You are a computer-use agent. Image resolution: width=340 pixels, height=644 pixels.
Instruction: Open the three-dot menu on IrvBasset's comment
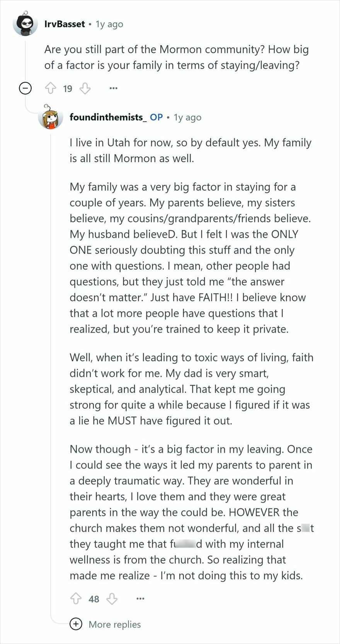(x=113, y=88)
